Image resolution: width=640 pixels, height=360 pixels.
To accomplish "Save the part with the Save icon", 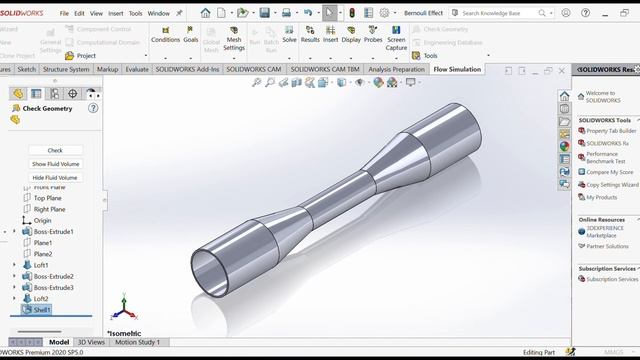I will [x=264, y=13].
